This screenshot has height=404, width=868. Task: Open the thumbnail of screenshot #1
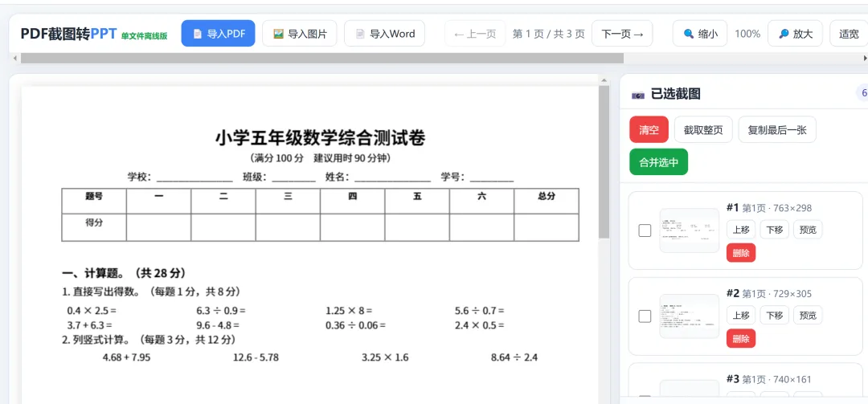(x=690, y=231)
